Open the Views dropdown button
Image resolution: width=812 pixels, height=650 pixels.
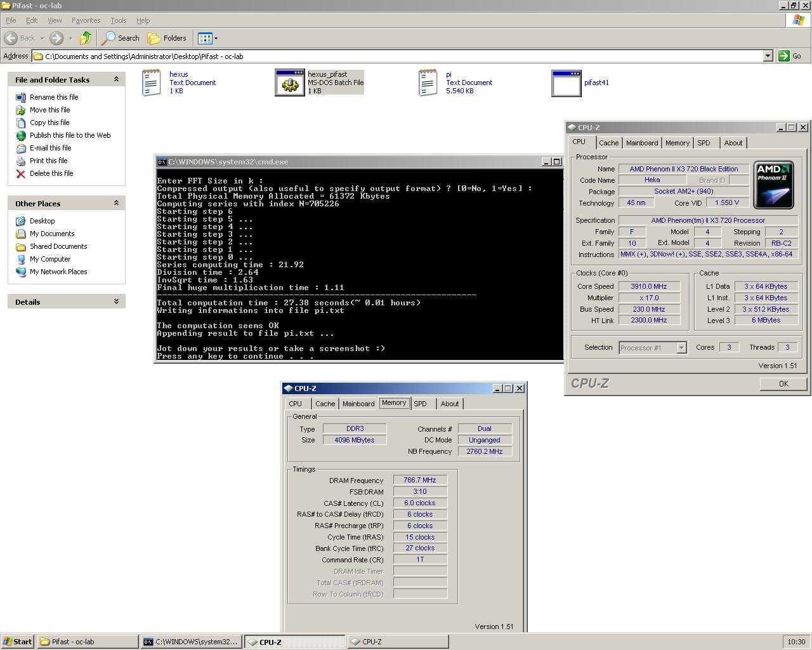tap(207, 38)
